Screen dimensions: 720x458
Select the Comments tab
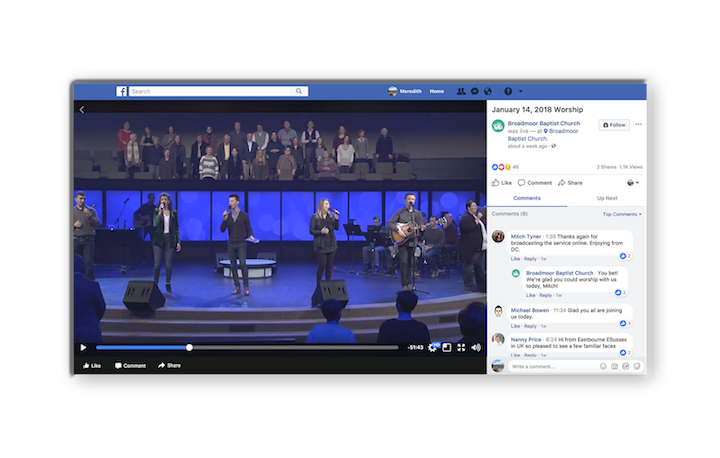point(526,199)
